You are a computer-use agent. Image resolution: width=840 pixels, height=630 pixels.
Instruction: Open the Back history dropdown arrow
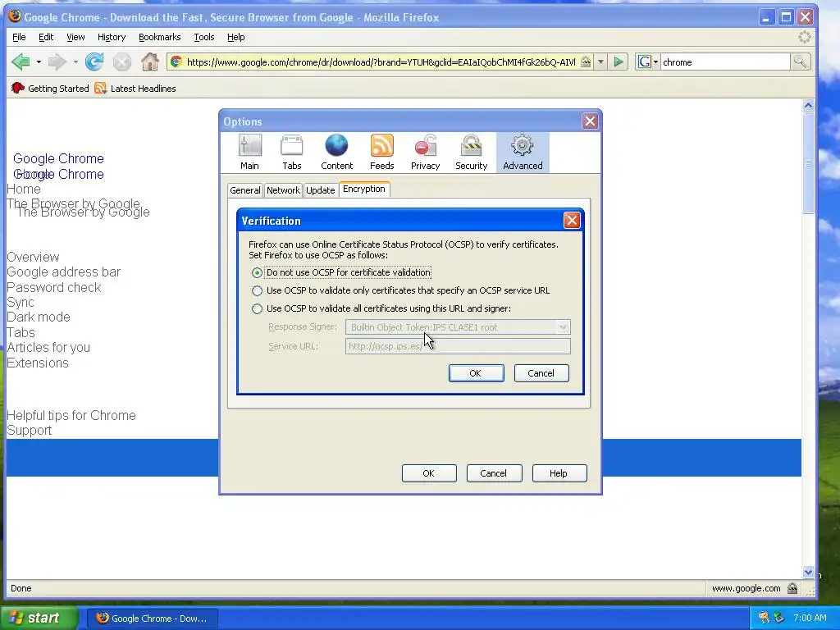pyautogui.click(x=39, y=62)
